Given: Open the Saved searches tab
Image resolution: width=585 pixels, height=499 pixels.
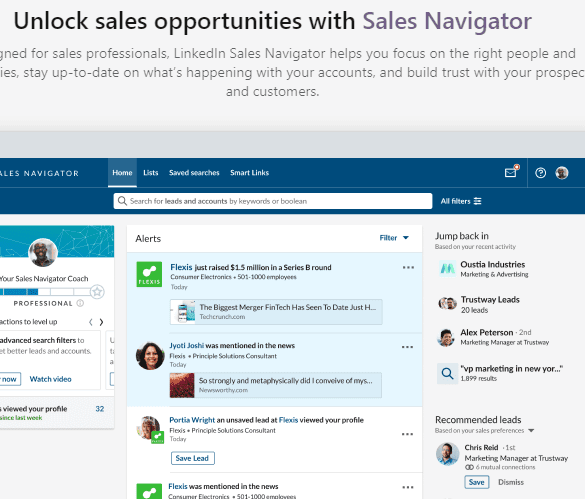Looking at the screenshot, I should [x=194, y=173].
